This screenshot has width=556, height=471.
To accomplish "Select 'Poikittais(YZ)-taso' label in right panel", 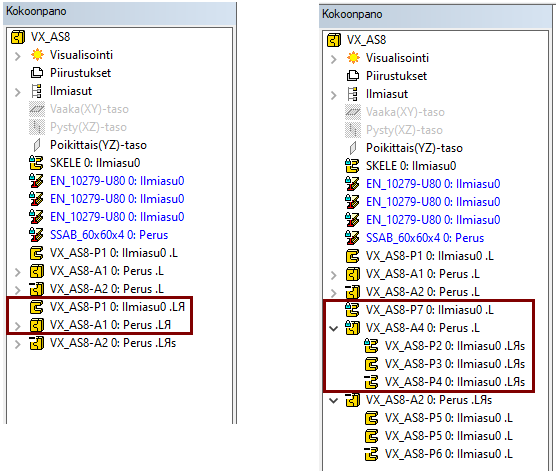I will point(414,148).
